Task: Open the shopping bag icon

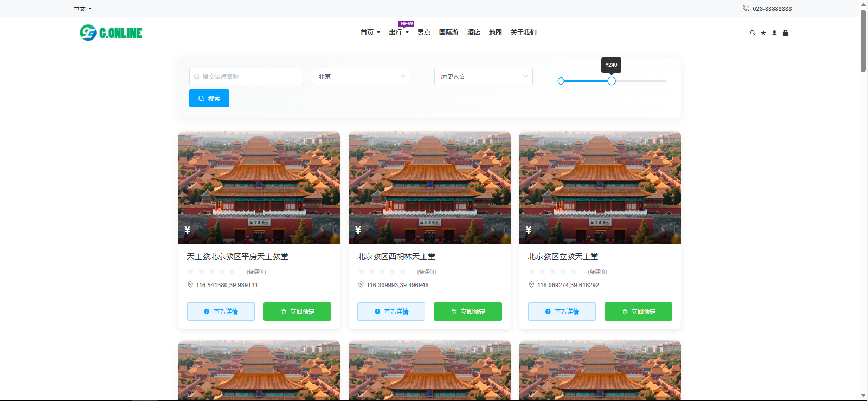Action: (785, 33)
